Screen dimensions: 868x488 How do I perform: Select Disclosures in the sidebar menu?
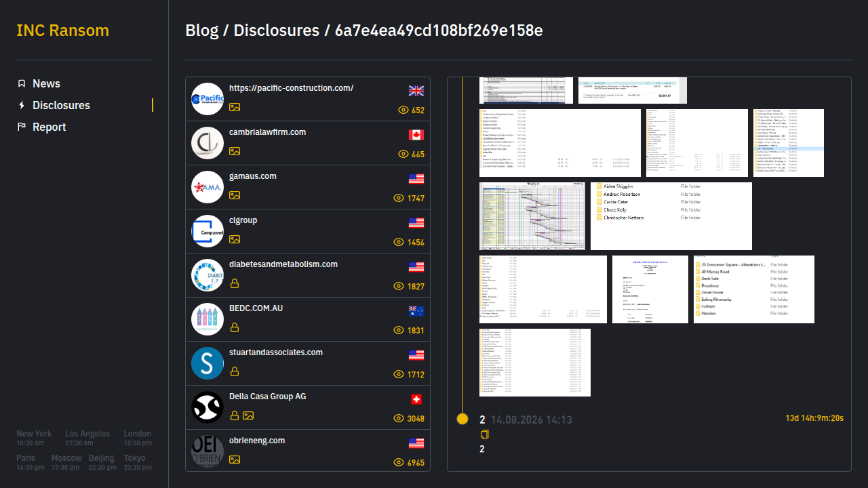click(x=61, y=105)
